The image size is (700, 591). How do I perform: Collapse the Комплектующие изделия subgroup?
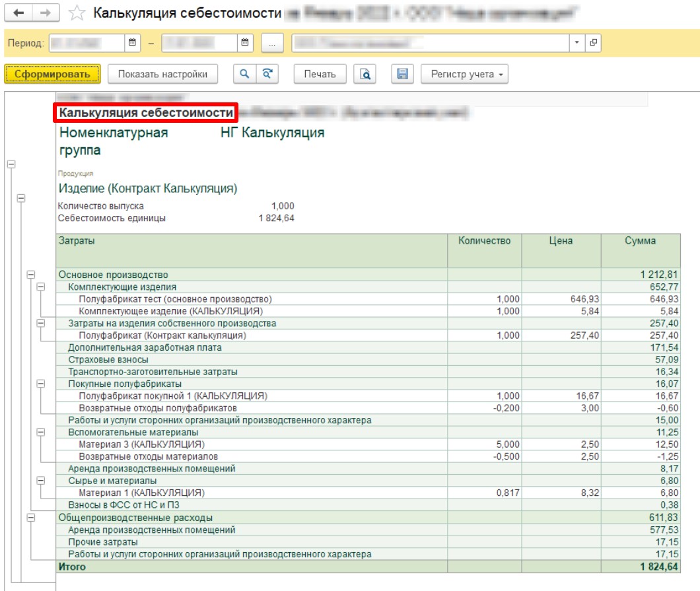pos(41,287)
